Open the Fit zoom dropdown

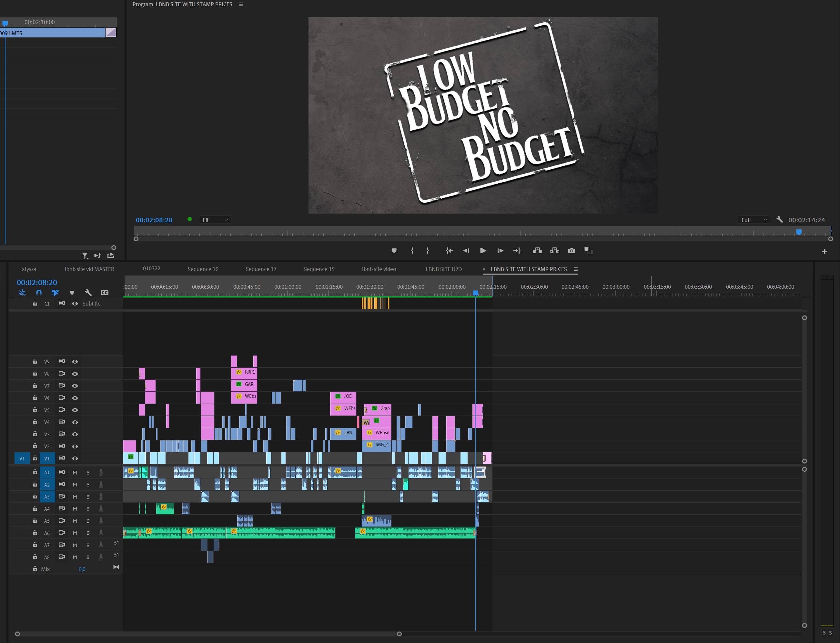(x=215, y=219)
